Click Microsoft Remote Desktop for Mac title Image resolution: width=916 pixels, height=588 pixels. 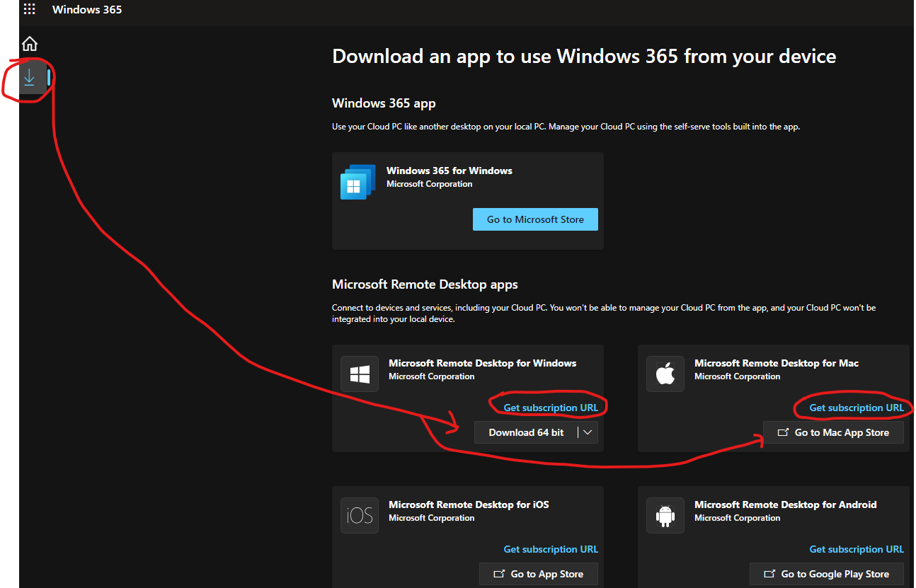pyautogui.click(x=777, y=363)
